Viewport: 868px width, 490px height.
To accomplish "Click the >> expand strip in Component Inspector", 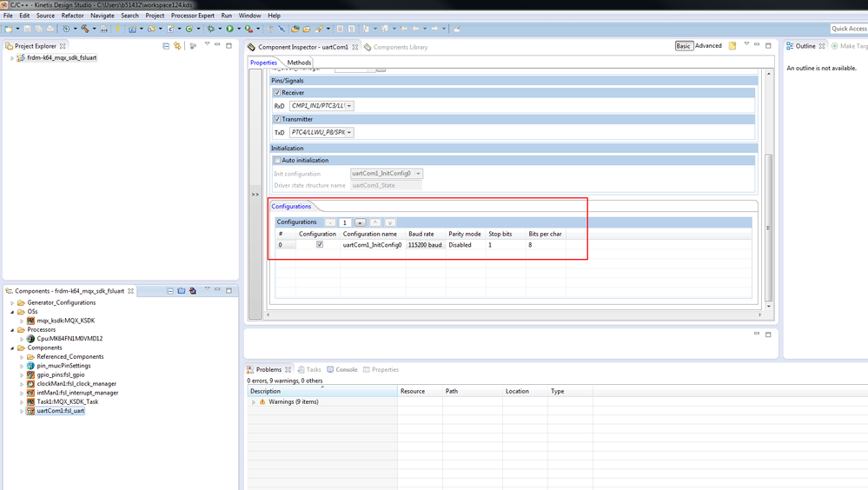I will tap(255, 195).
